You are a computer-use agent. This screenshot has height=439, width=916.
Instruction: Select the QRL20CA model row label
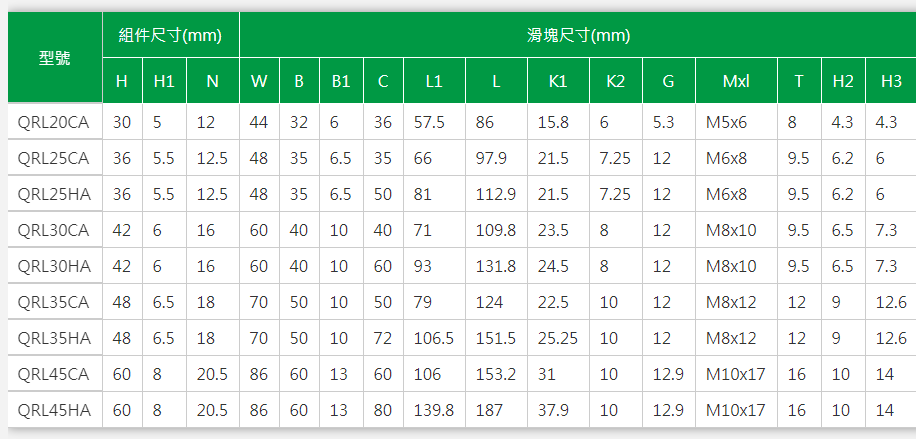click(x=55, y=122)
